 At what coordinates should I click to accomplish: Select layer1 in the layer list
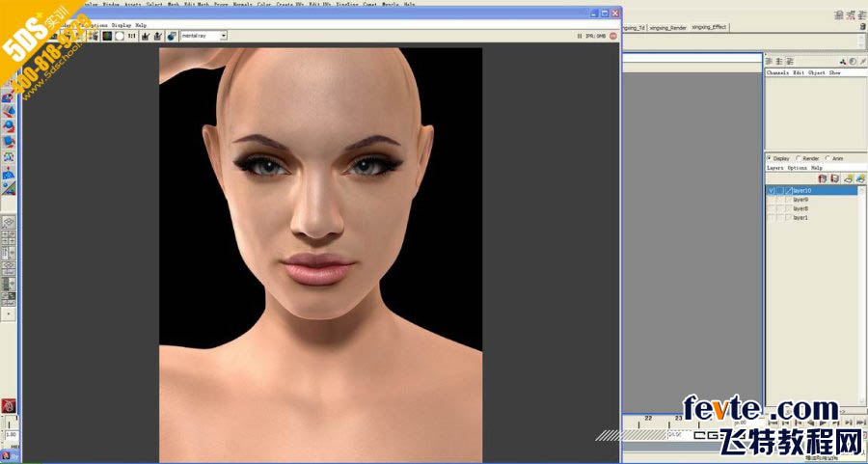click(800, 218)
